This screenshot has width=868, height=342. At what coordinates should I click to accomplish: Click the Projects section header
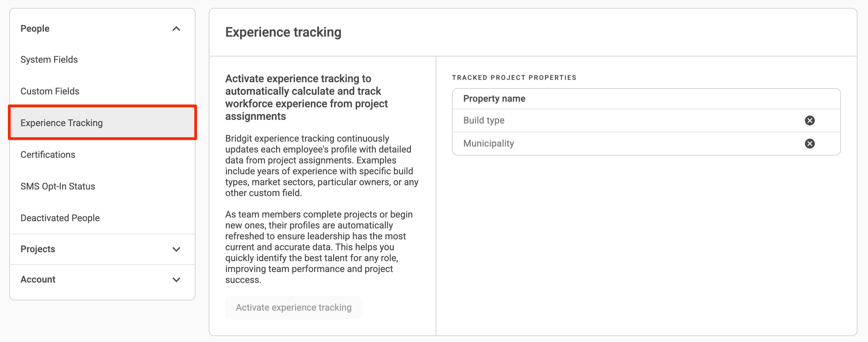[x=38, y=249]
